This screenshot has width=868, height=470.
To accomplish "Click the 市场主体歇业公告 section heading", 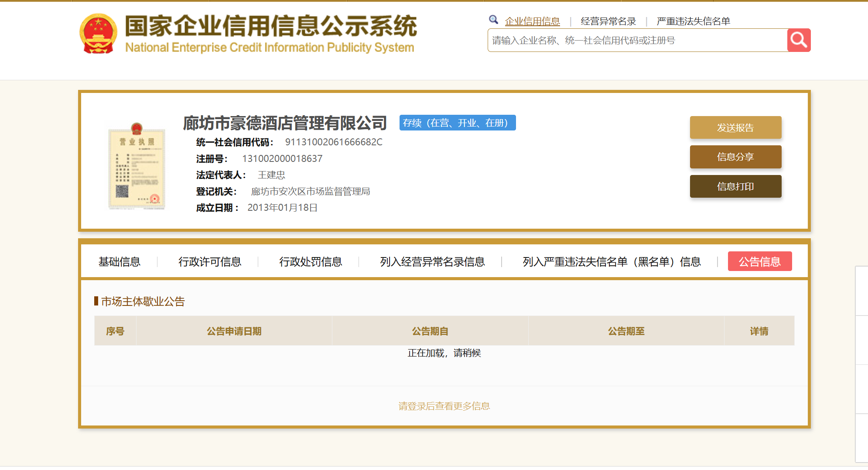I will pyautogui.click(x=143, y=301).
